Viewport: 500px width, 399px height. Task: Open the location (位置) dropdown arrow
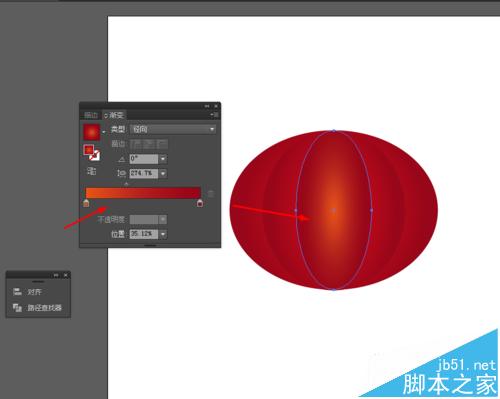tap(163, 234)
